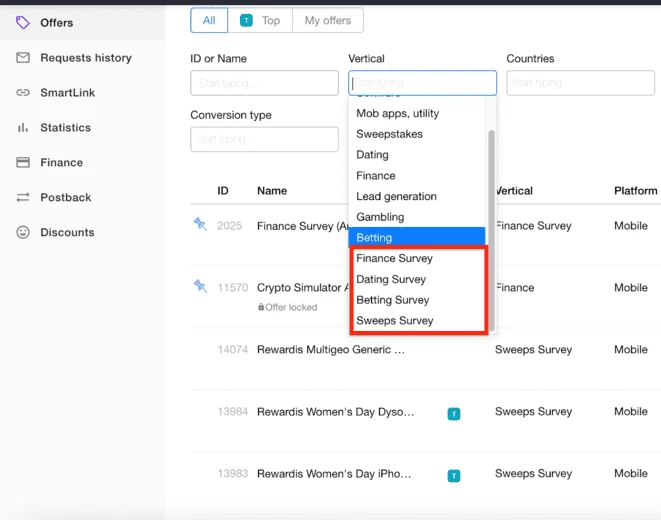Focus the ID or Name input field
Image resolution: width=661 pixels, height=520 pixels.
[x=264, y=83]
